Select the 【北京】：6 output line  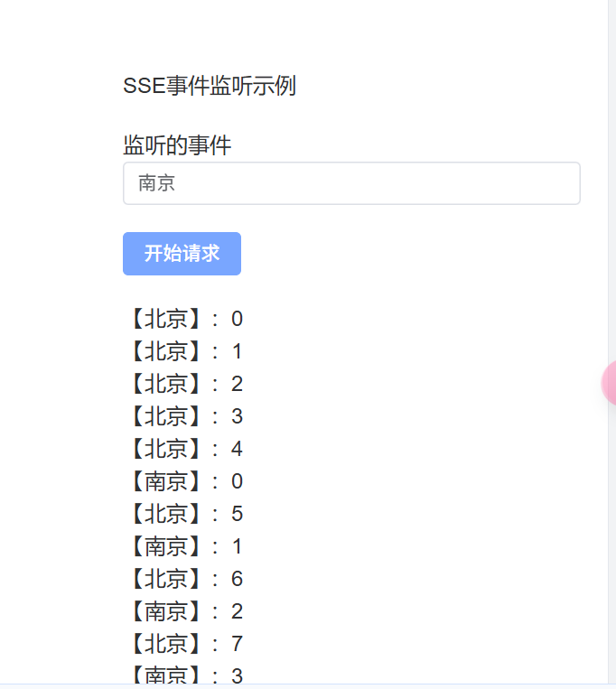(186, 579)
